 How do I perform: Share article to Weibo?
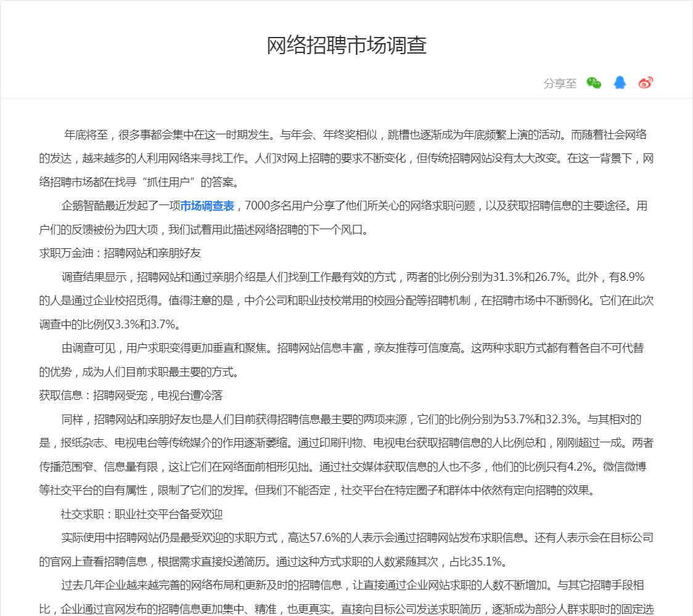[646, 83]
